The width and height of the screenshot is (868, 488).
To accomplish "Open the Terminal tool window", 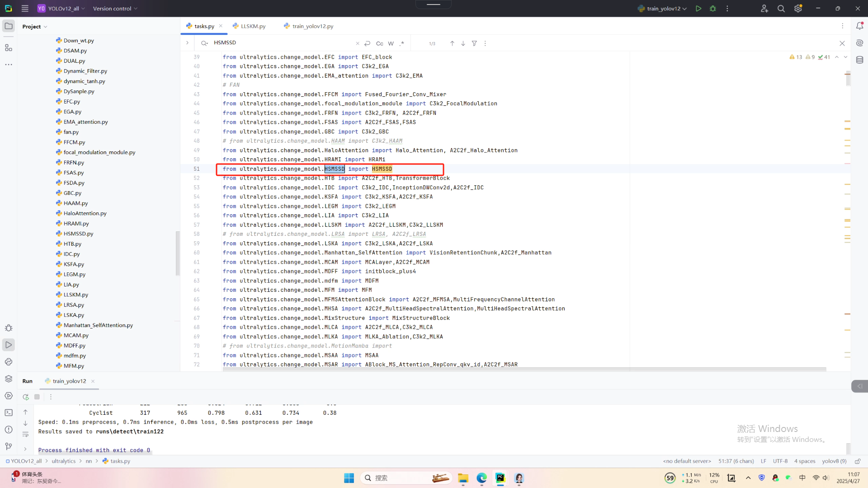I will tap(9, 413).
